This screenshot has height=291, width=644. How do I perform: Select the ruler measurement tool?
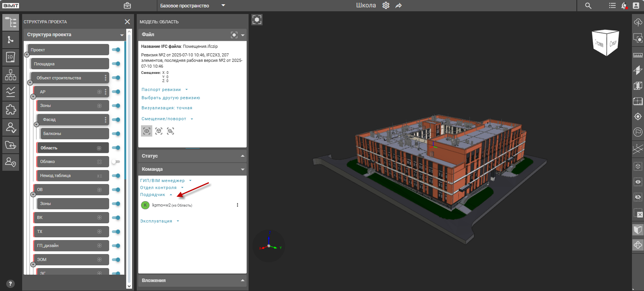coord(638,55)
